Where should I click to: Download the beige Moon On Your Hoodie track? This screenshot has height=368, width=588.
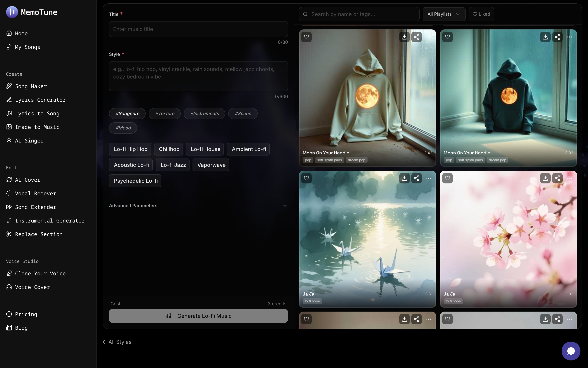[404, 37]
